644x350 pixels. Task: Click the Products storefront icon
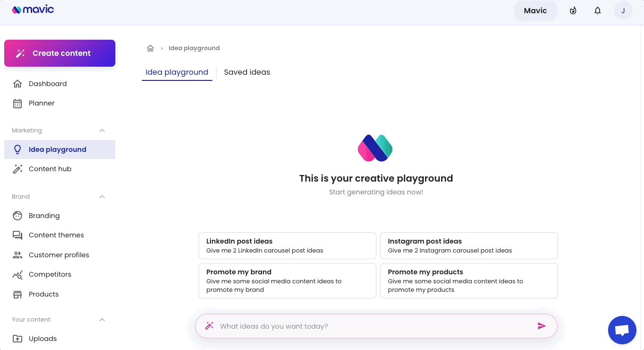pos(17,294)
